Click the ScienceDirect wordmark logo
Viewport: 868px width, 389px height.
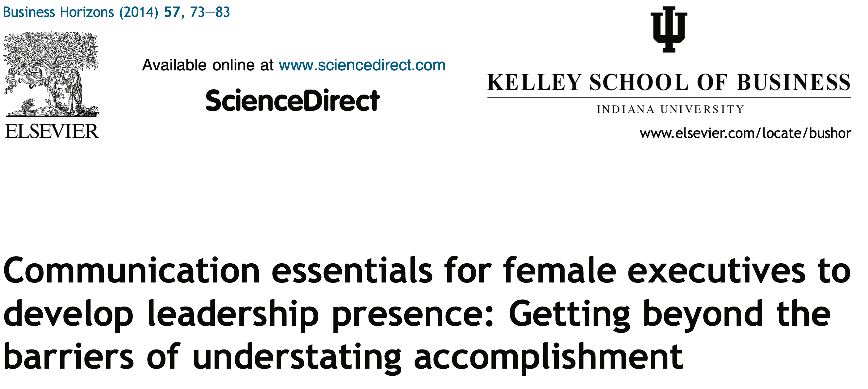[x=293, y=100]
